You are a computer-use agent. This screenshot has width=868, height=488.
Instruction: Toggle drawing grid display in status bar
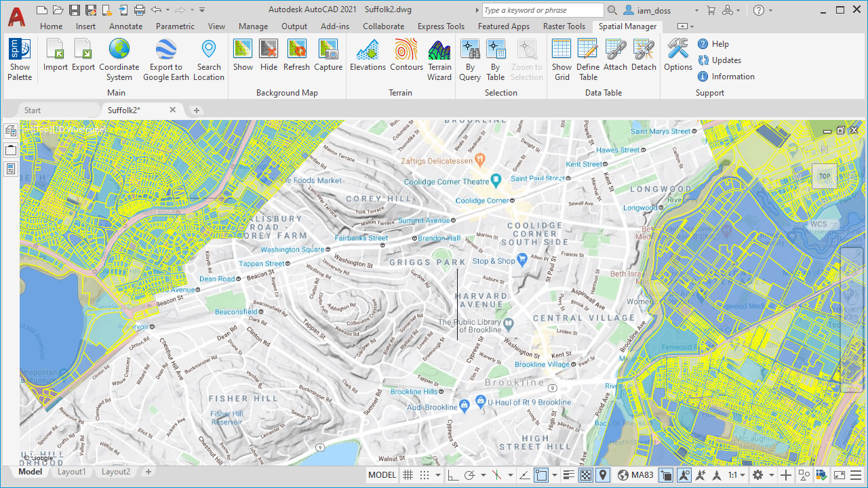point(408,475)
